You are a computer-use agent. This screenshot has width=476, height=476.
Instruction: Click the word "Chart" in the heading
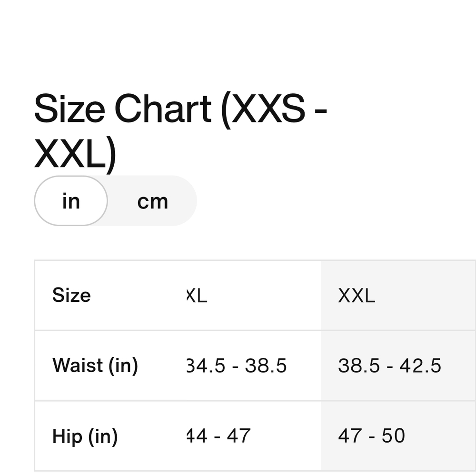pos(163,109)
